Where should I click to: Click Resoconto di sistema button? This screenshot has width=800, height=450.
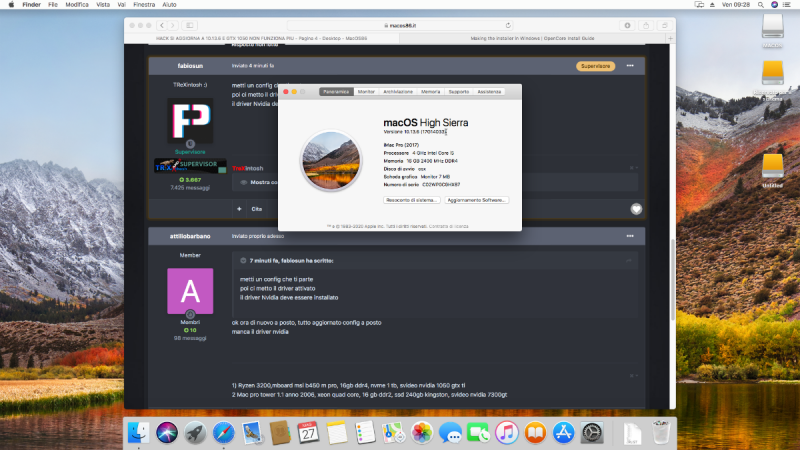pos(412,200)
